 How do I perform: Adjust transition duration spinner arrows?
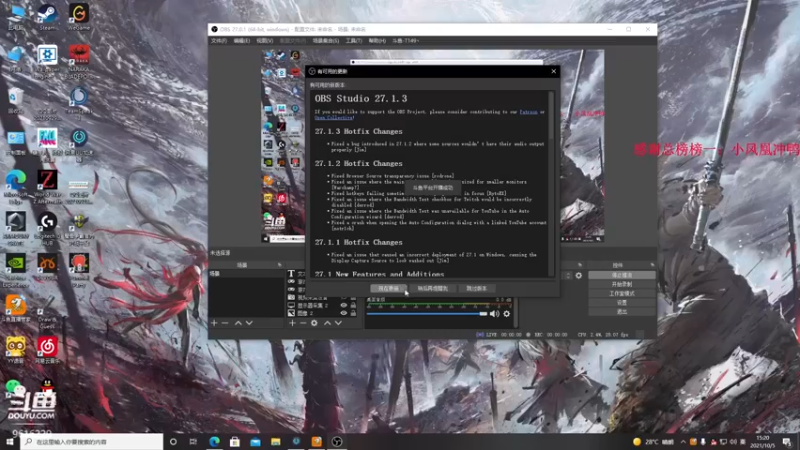click(568, 276)
